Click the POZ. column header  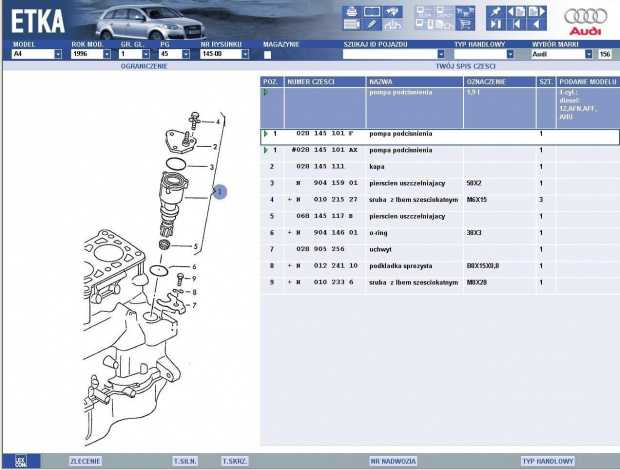pos(272,82)
